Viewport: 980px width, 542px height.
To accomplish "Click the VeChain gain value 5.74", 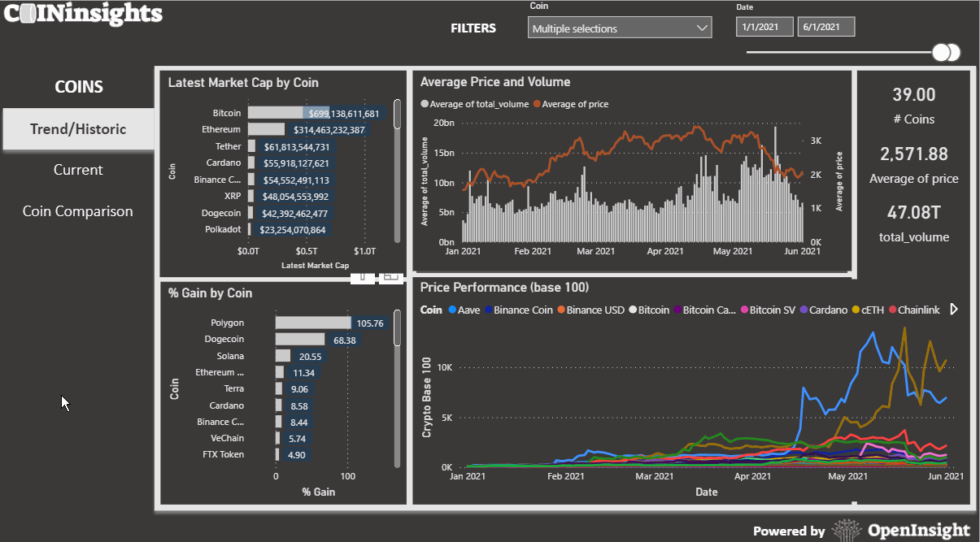I will tap(297, 438).
